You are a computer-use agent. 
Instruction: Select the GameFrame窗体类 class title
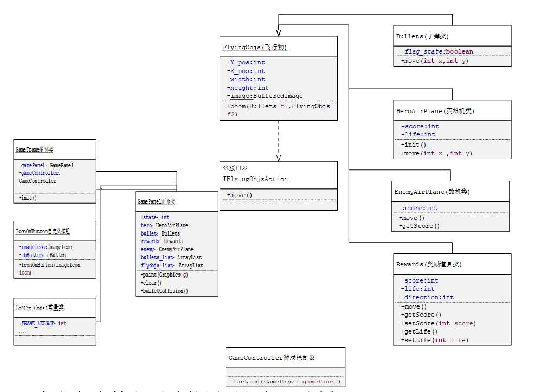pyautogui.click(x=34, y=149)
